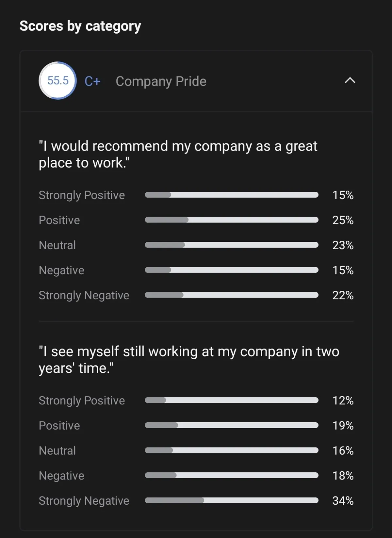Click the recommend company Neutral 23% bar
The height and width of the screenshot is (538, 392).
[232, 245]
